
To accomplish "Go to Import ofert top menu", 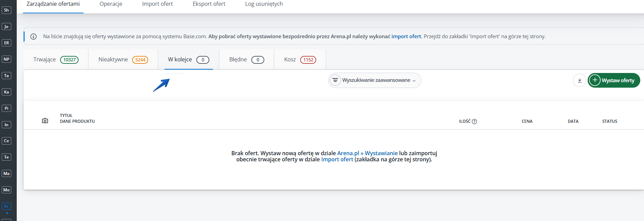I will (157, 4).
